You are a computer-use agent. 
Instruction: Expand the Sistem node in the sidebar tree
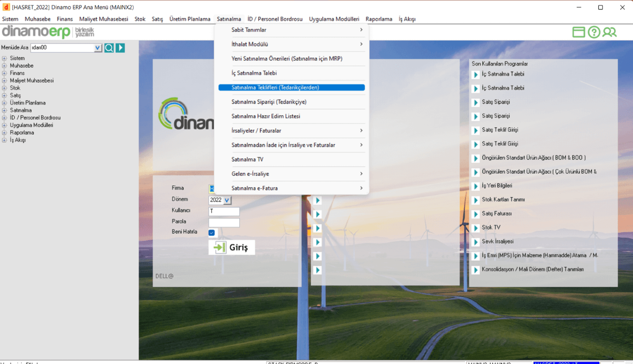click(5, 58)
